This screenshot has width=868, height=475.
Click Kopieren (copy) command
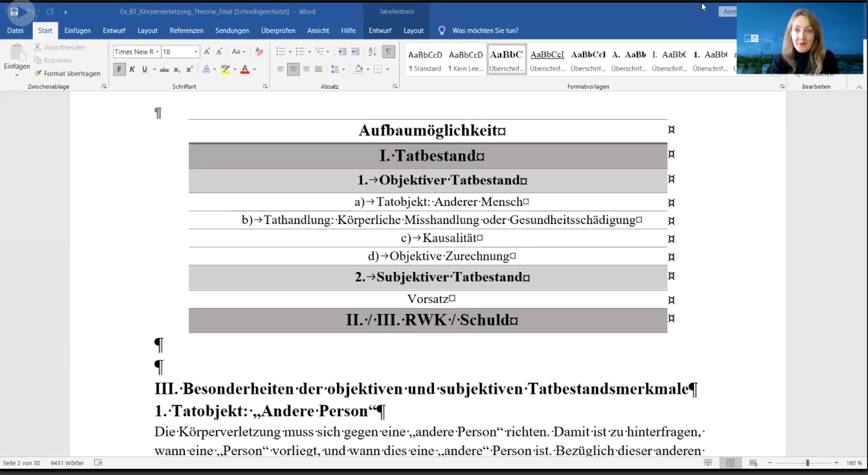(x=53, y=60)
